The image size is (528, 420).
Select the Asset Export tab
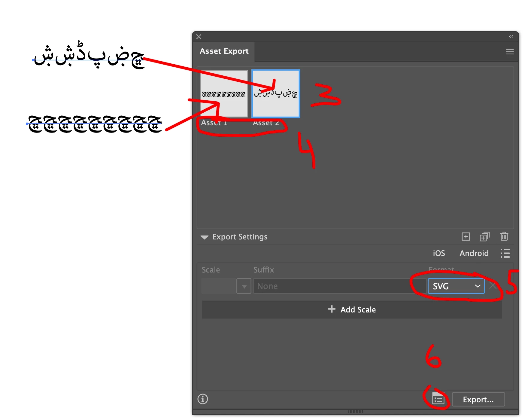pos(224,51)
